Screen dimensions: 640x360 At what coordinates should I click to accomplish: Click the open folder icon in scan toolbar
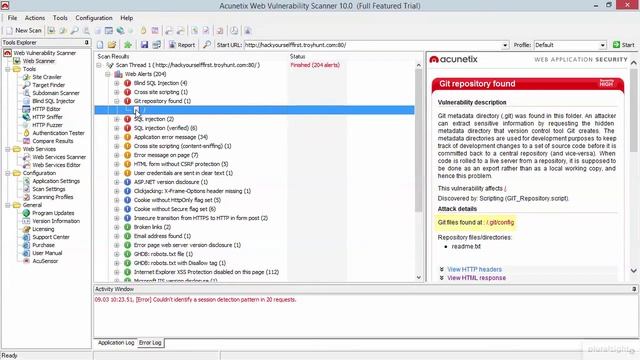click(x=112, y=45)
